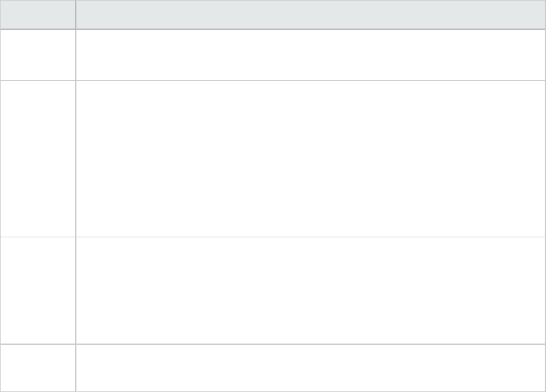Click the narrow left header cell
The height and width of the screenshot is (392, 546).
(37, 14)
